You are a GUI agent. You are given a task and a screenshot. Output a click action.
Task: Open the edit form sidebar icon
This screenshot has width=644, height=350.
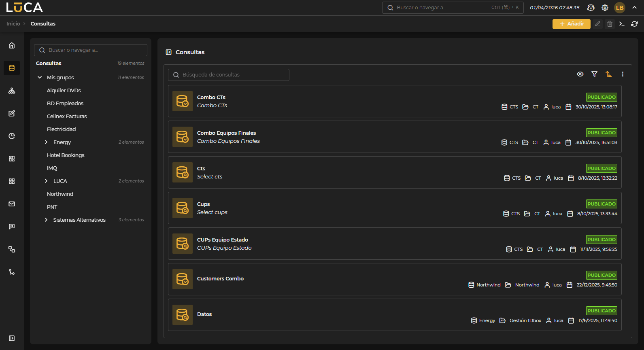[12, 113]
